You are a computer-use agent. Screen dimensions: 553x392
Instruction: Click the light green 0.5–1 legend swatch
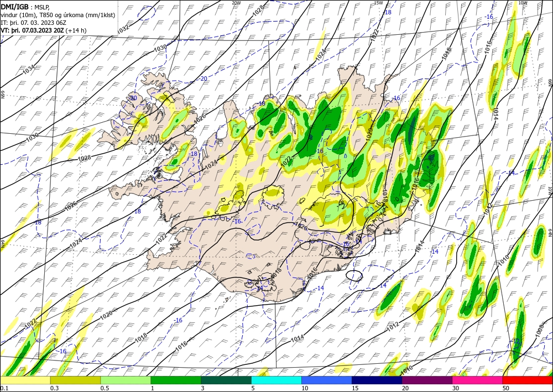[126, 380]
